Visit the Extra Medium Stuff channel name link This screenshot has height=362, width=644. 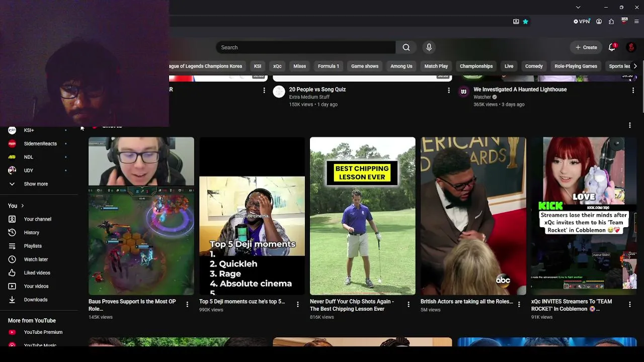point(309,97)
